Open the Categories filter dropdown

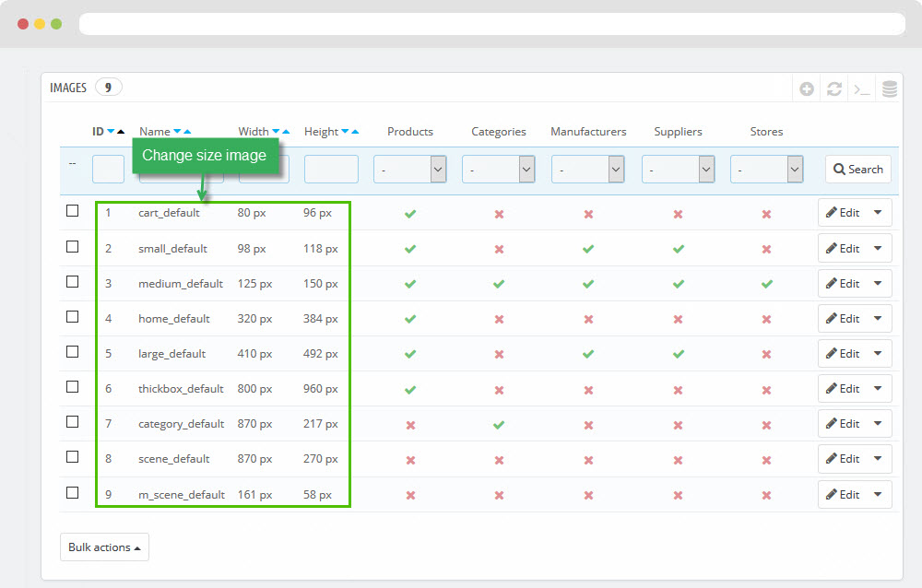pos(499,170)
